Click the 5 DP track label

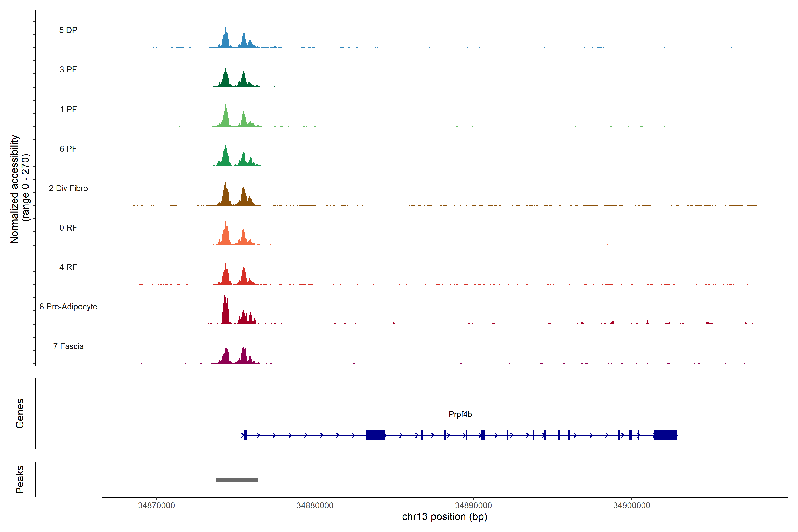[68, 30]
